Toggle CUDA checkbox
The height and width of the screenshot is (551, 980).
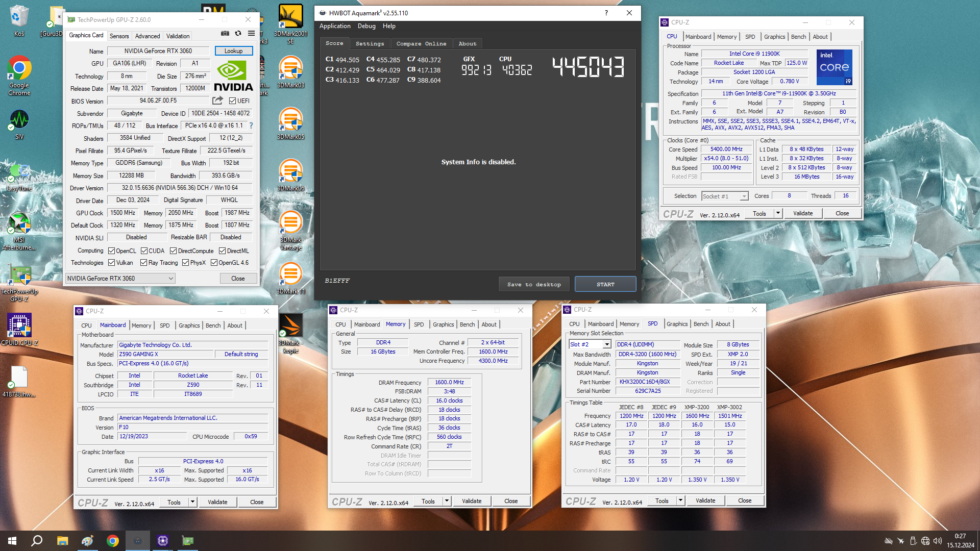(x=144, y=251)
